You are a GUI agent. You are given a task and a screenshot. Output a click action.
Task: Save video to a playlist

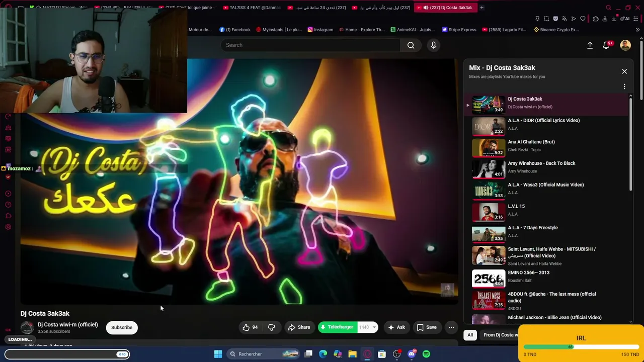pos(427,327)
